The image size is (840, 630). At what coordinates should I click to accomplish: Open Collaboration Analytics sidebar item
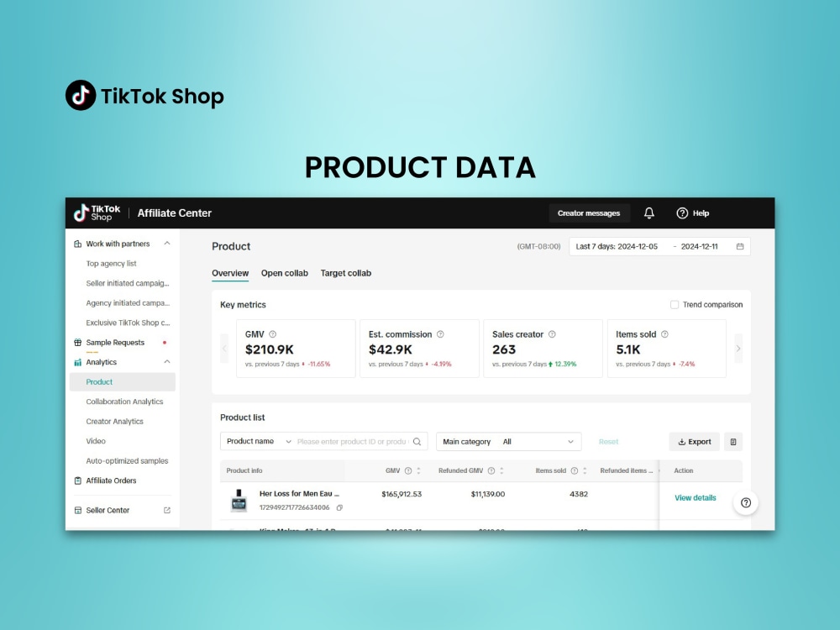pos(124,402)
